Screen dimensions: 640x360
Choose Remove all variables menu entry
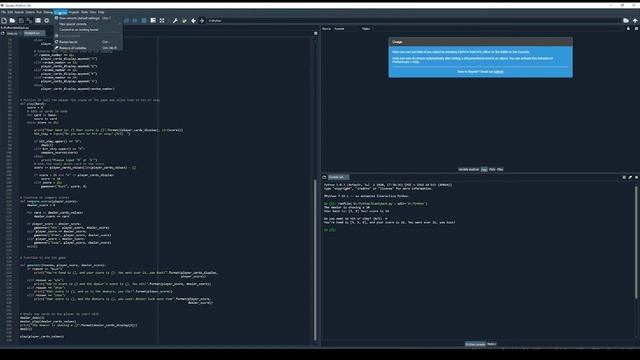88,48
